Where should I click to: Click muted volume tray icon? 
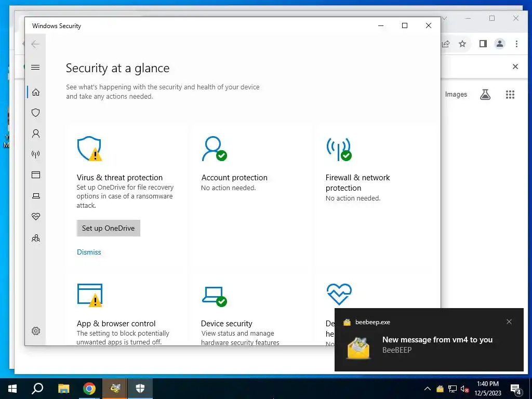tap(464, 389)
